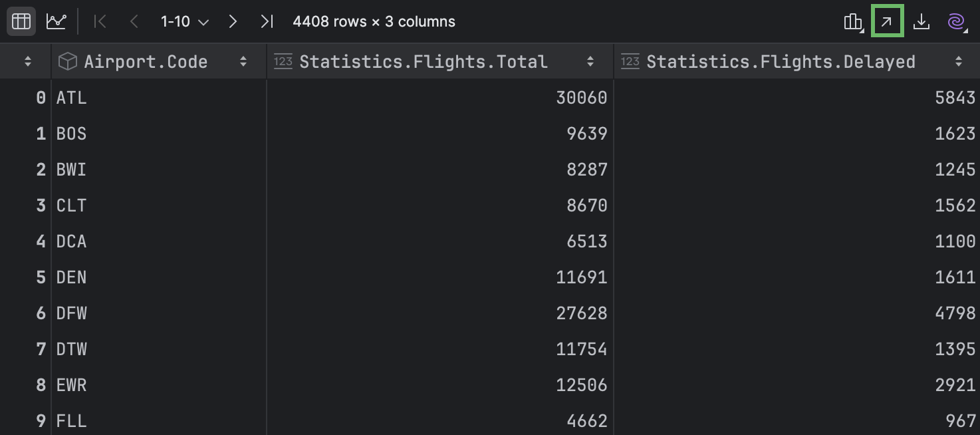Image resolution: width=980 pixels, height=435 pixels.
Task: Jump to the last page of rows
Action: point(267,21)
